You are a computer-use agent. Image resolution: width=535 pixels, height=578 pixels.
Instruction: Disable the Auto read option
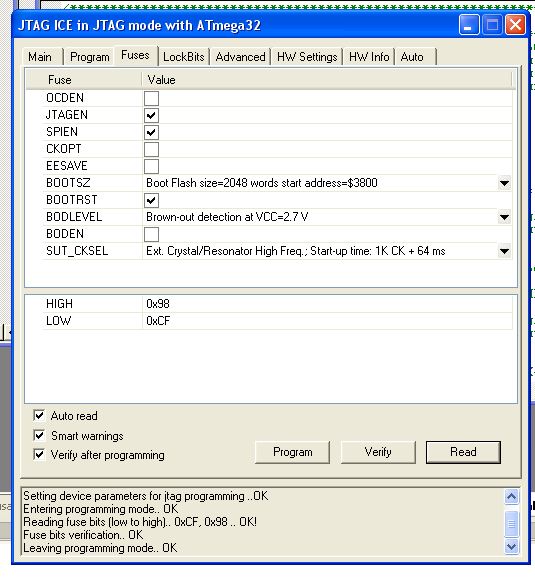[39, 415]
